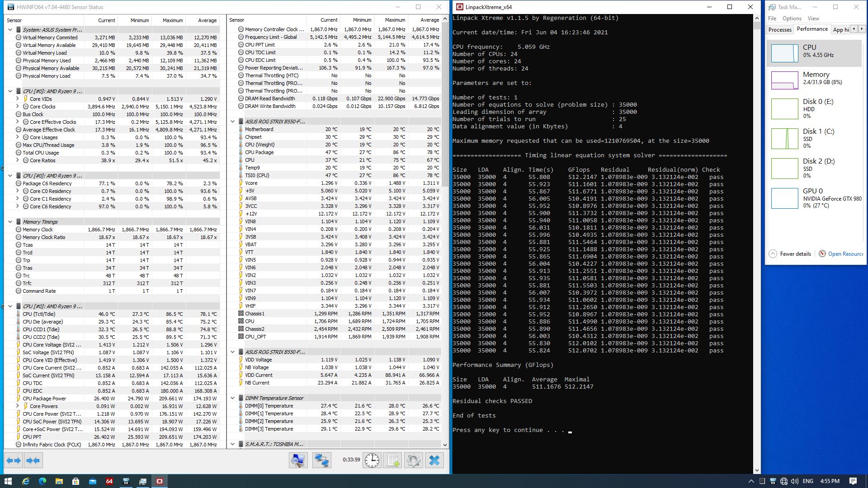
Task: Launch Internet Explorer from the taskbar
Action: 25,481
